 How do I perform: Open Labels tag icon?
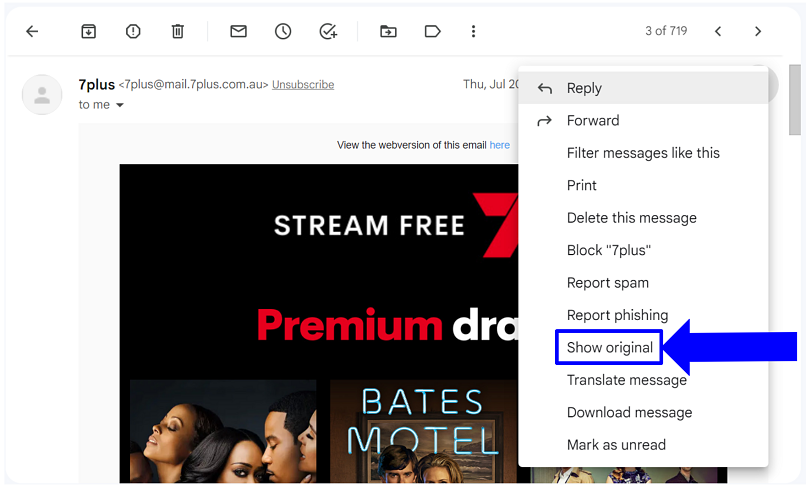click(x=432, y=31)
